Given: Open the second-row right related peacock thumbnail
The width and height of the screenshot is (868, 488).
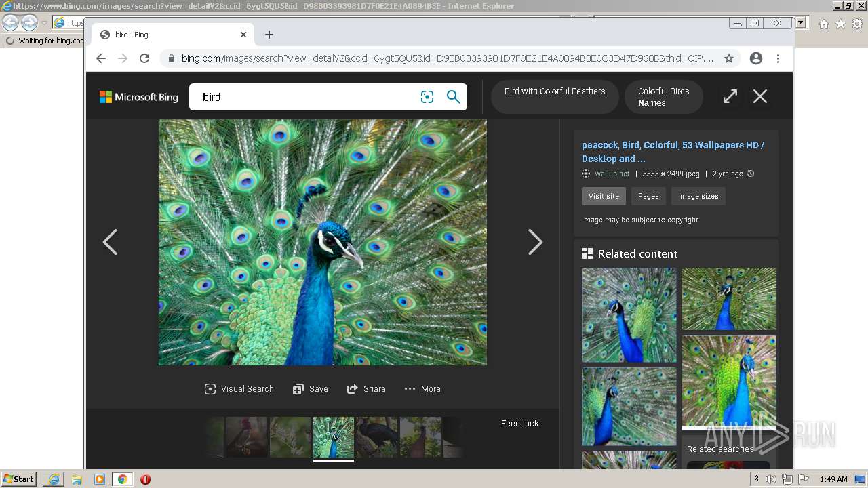Looking at the screenshot, I should [x=729, y=383].
